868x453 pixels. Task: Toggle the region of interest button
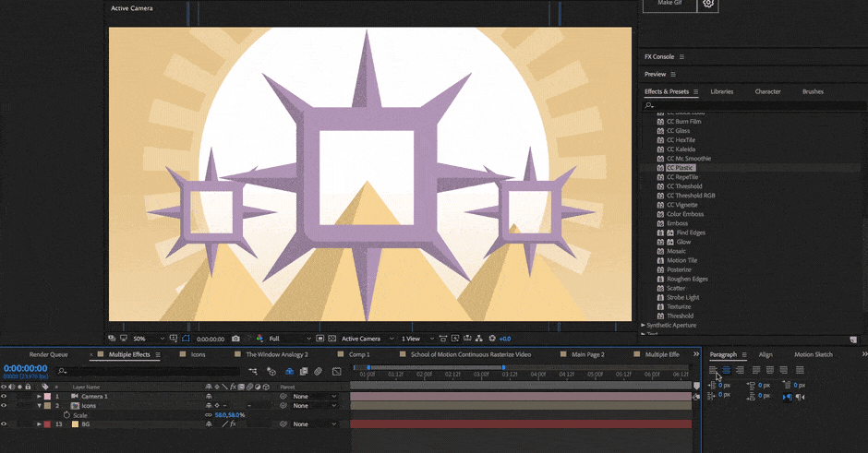(x=320, y=339)
